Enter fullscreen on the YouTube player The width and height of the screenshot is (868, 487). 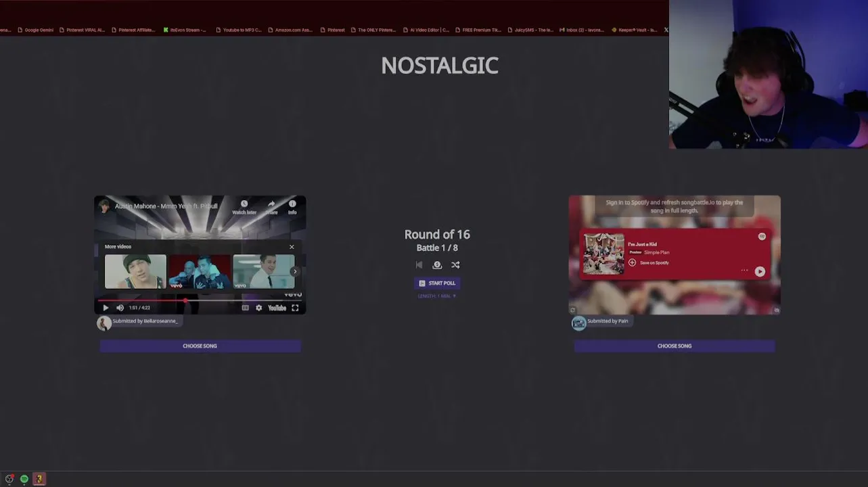(x=295, y=308)
